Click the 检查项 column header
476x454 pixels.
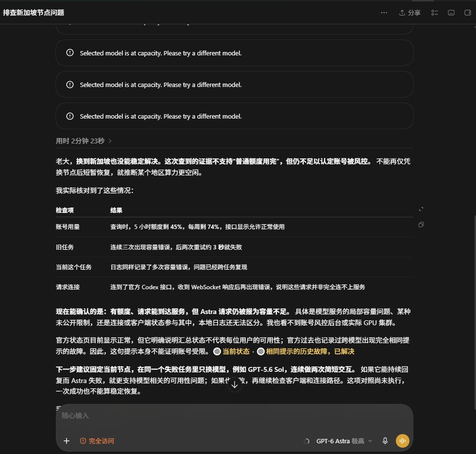[65, 210]
